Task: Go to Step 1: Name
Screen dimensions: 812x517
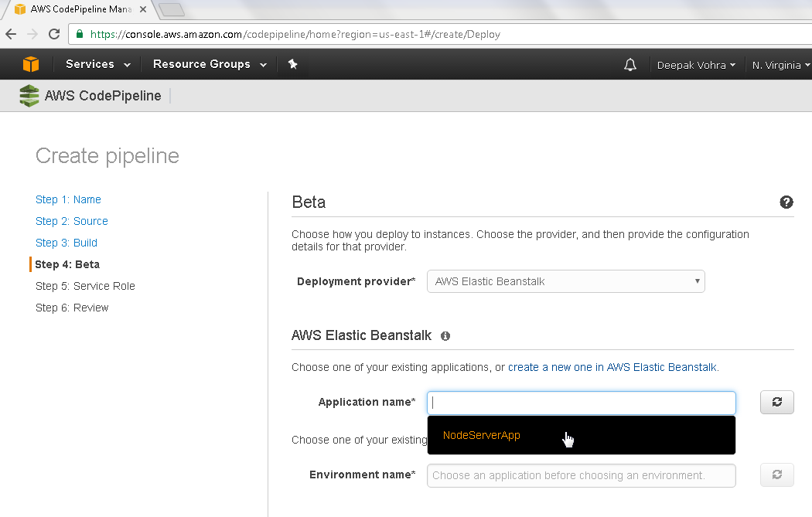Action: tap(68, 199)
